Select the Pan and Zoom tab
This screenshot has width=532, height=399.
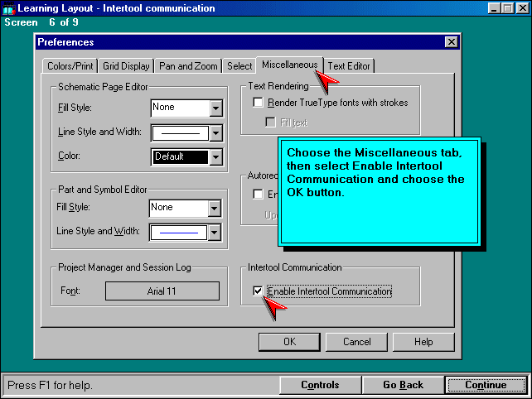coord(189,66)
